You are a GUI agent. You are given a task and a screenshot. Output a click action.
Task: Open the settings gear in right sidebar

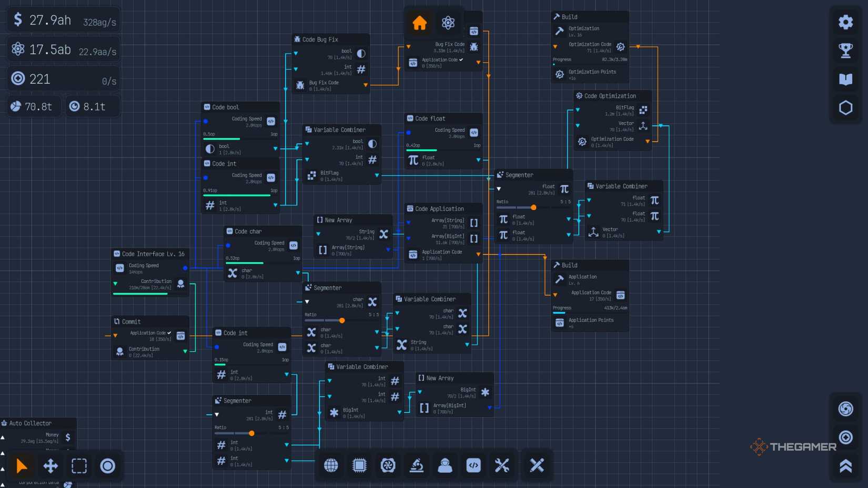coord(845,22)
